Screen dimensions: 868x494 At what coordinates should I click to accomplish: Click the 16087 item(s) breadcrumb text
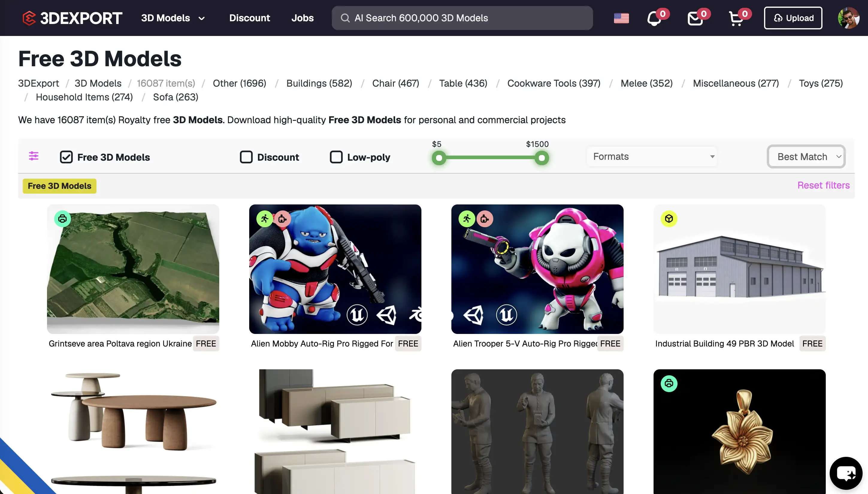(166, 83)
